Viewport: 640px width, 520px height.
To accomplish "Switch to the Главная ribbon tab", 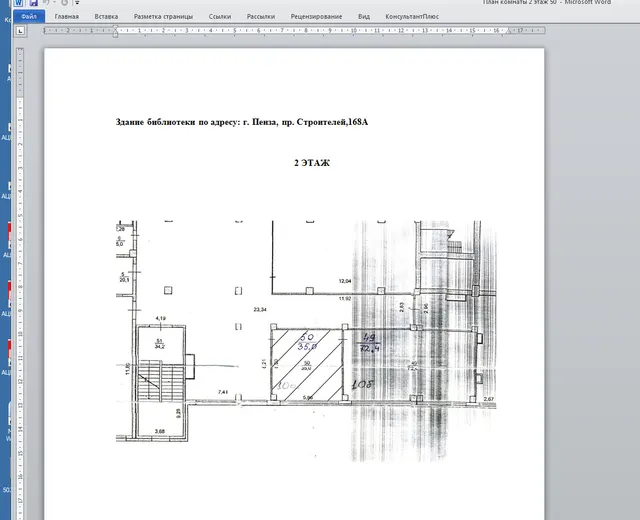I will [67, 17].
